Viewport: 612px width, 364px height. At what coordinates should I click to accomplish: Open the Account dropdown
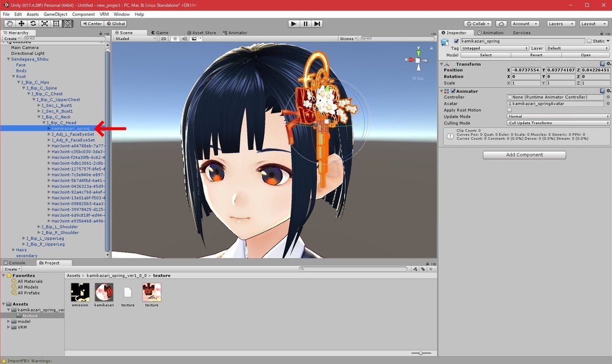pos(525,23)
